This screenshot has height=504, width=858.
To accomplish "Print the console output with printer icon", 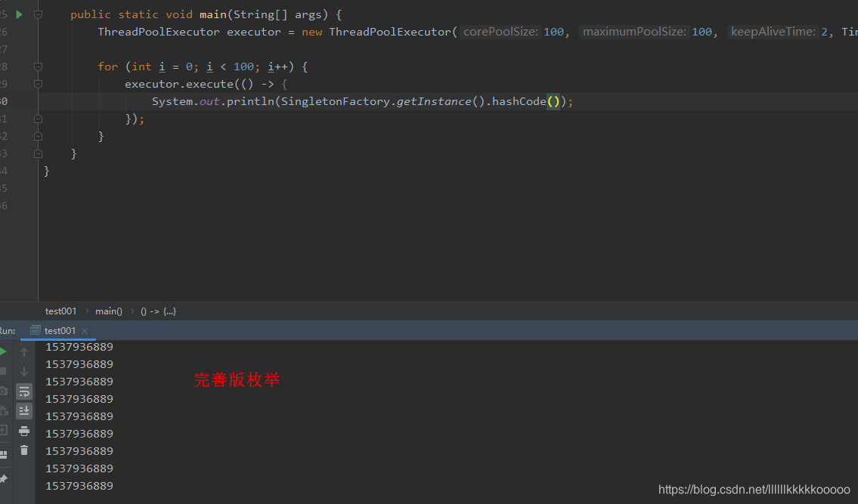I will pyautogui.click(x=24, y=431).
